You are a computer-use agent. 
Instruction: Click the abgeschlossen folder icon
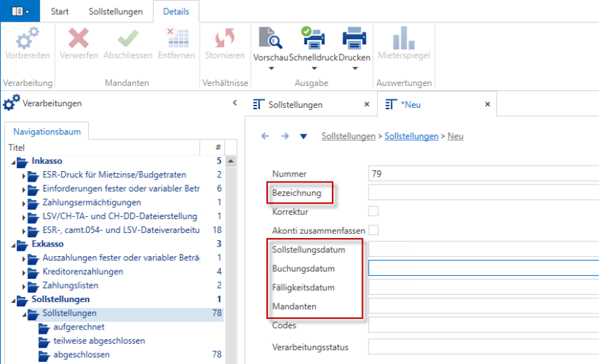pyautogui.click(x=44, y=356)
